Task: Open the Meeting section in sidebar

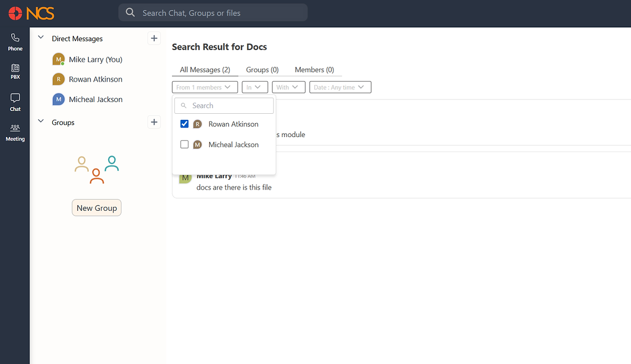Action: (x=15, y=132)
